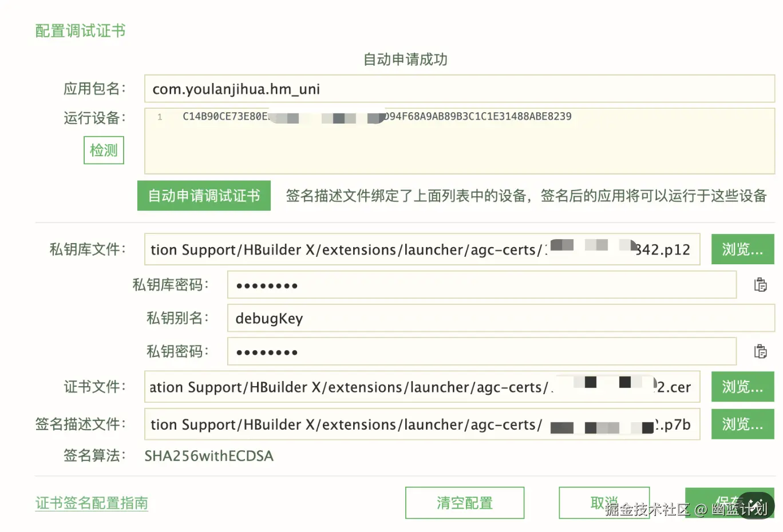Click 浏览... next to 签名描述文件 path
This screenshot has height=532, width=783.
pos(742,424)
